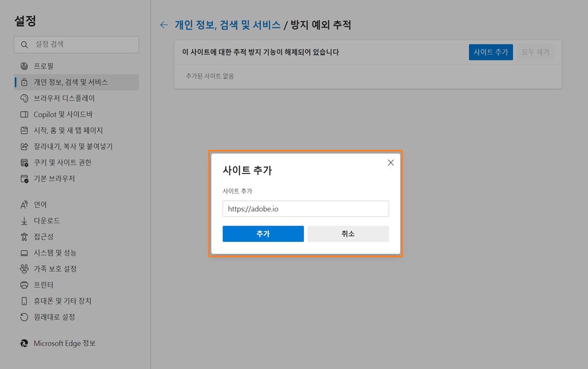Close the 사이트 추가 dialog with X
The image size is (588, 369).
(x=390, y=162)
